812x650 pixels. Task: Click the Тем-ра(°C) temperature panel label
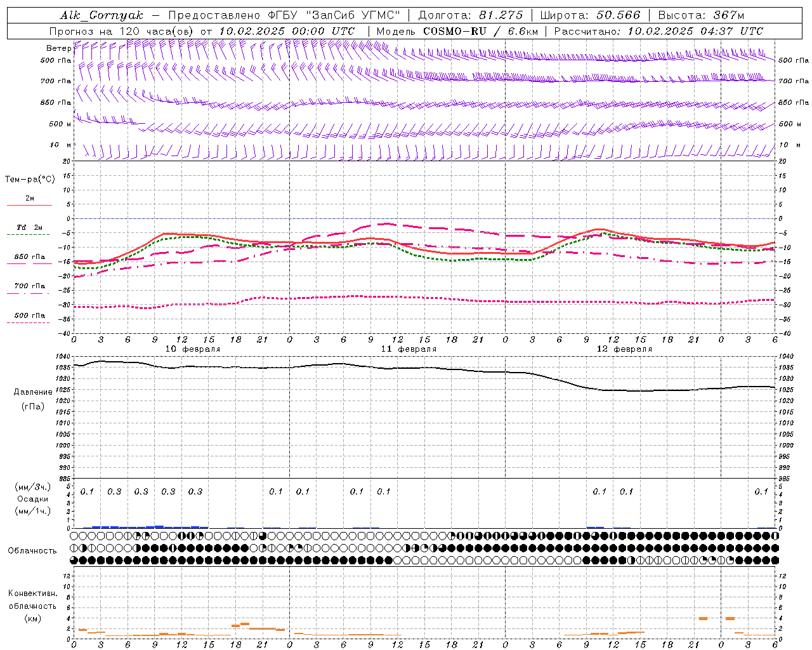30,179
